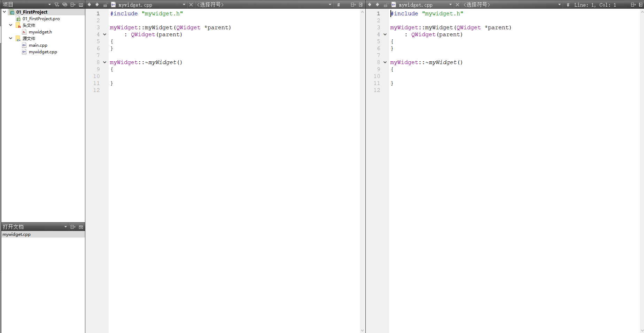Fold line 8 destructor in left editor

point(104,62)
